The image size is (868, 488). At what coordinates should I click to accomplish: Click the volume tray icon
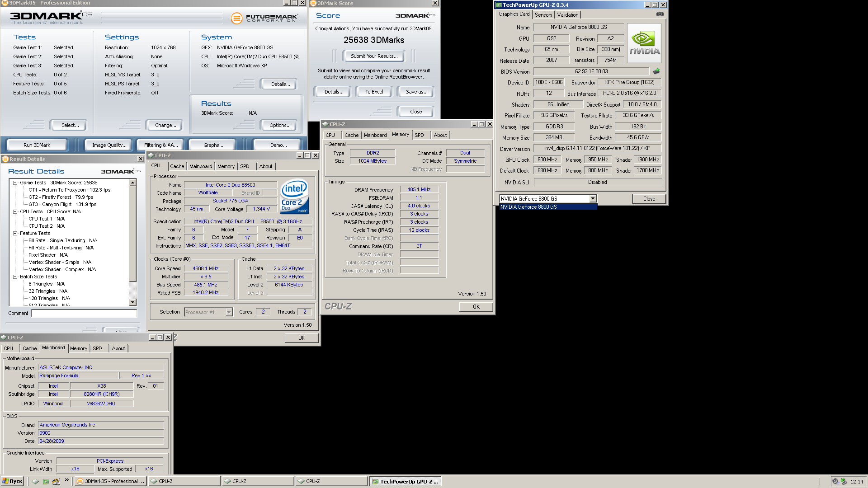tap(835, 482)
